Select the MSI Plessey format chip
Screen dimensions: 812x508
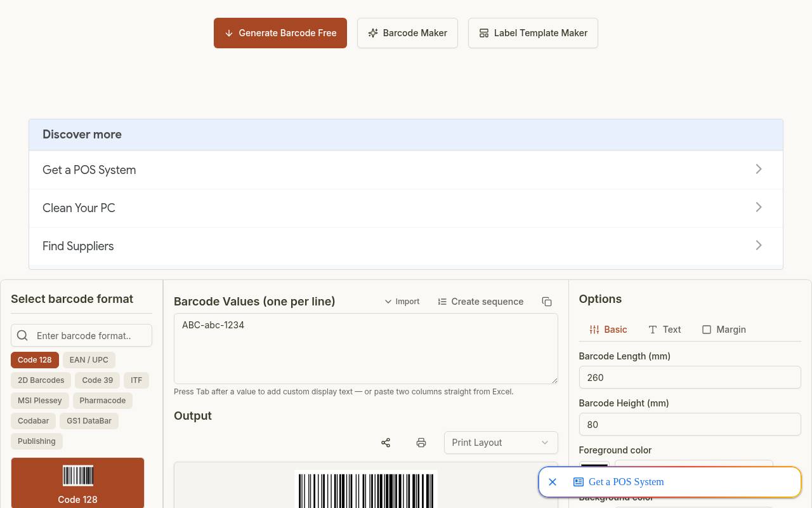[x=40, y=401]
